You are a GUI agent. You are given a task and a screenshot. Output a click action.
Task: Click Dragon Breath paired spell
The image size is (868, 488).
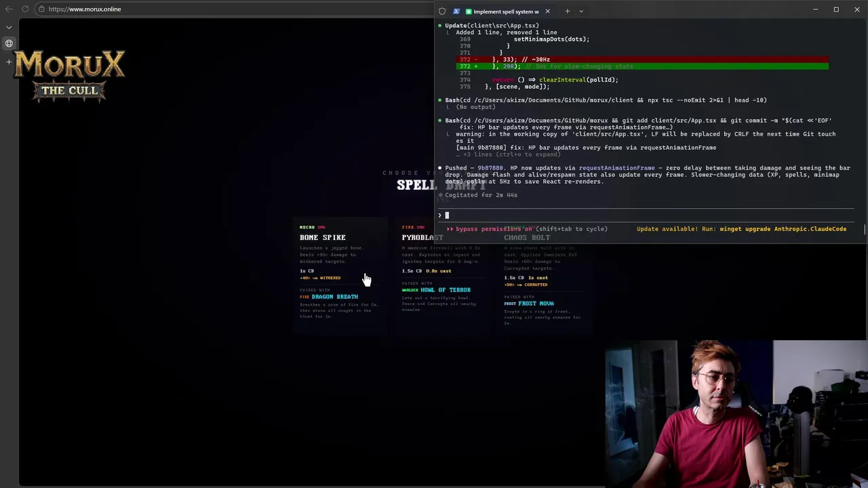pyautogui.click(x=335, y=297)
